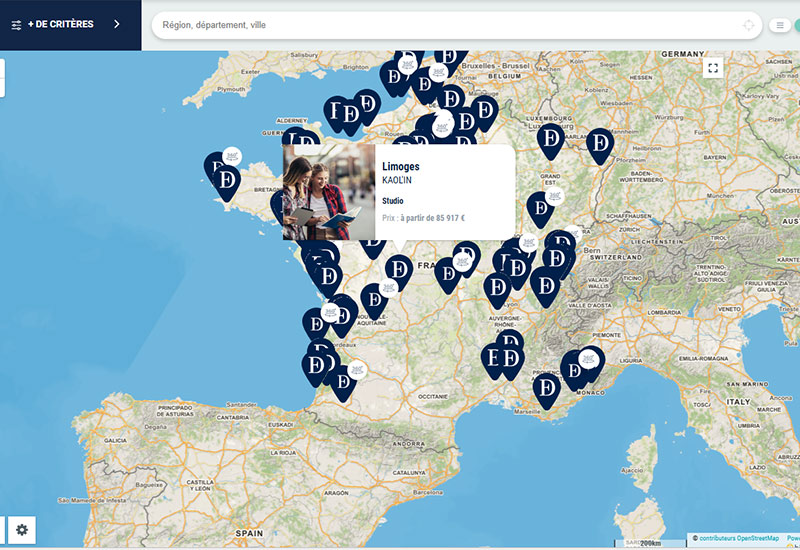The image size is (800, 550).
Task: Select the front marker left of Bretagne label
Action: tap(227, 181)
